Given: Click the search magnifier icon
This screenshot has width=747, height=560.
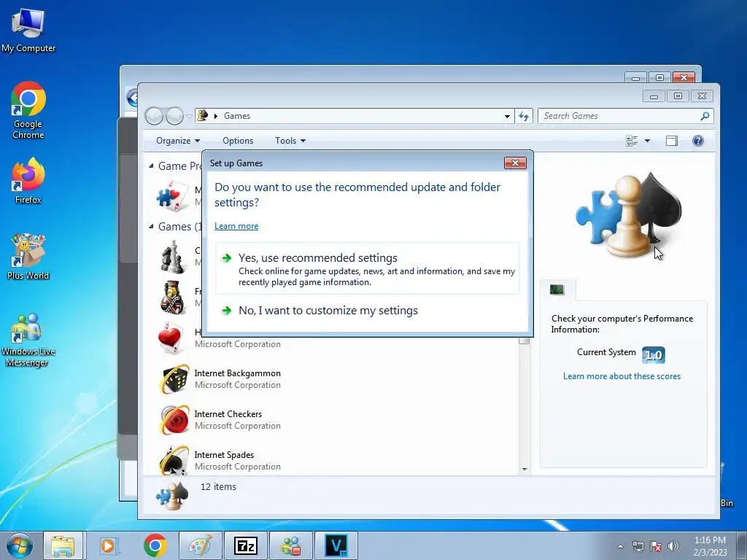Looking at the screenshot, I should pos(705,116).
